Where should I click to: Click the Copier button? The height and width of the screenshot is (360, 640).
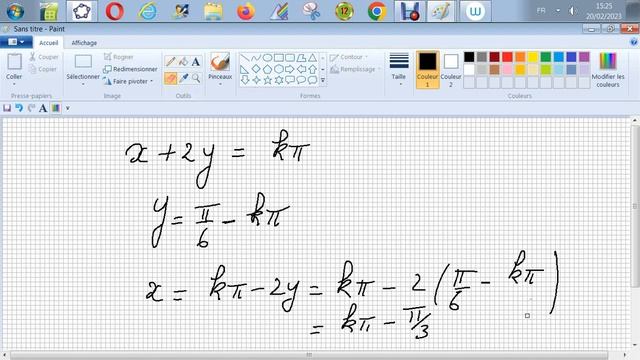click(43, 69)
